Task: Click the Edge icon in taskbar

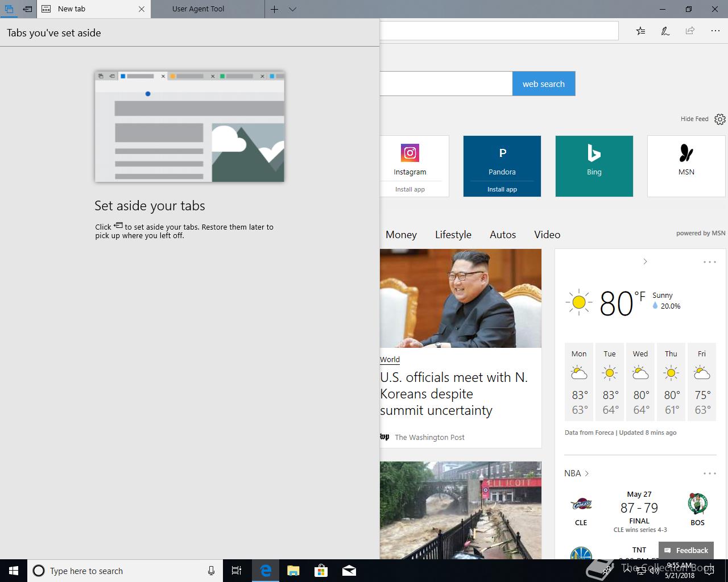Action: point(266,571)
